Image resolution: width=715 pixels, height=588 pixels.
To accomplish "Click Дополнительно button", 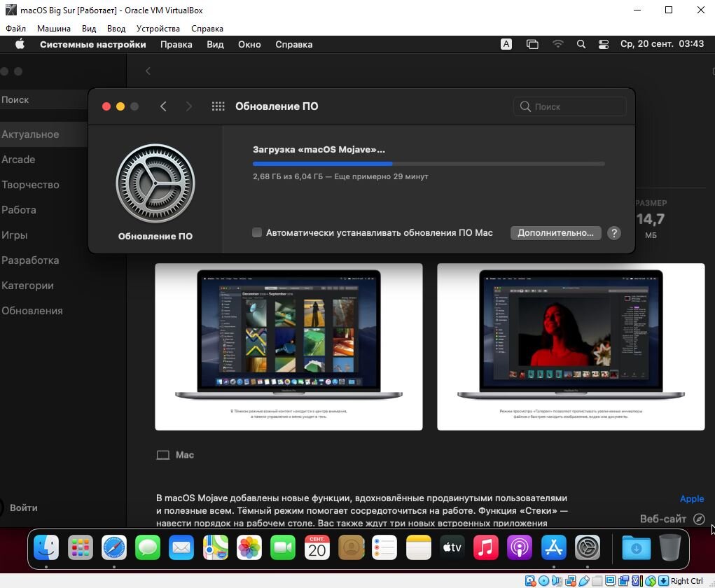I will point(555,233).
